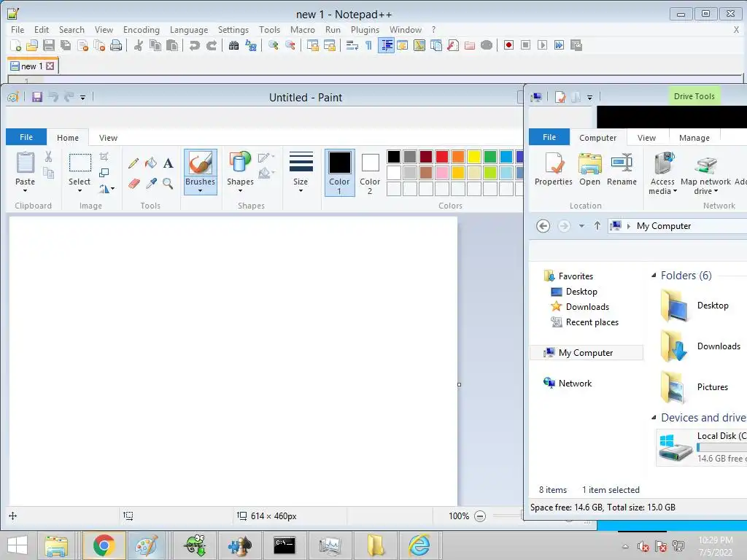
Task: Click the Up arrow in Explorer navigation
Action: [597, 226]
